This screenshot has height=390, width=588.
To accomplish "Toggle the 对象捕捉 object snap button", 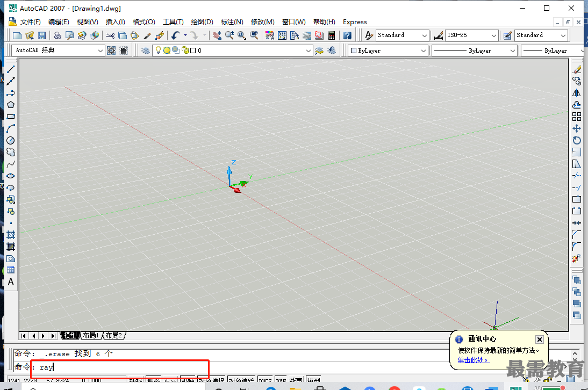I will tap(211, 380).
